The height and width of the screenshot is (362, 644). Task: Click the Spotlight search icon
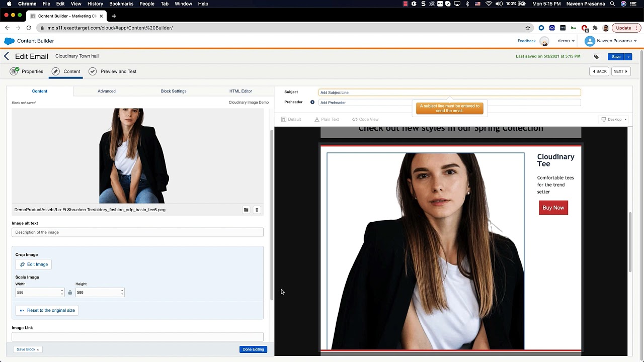tap(612, 4)
